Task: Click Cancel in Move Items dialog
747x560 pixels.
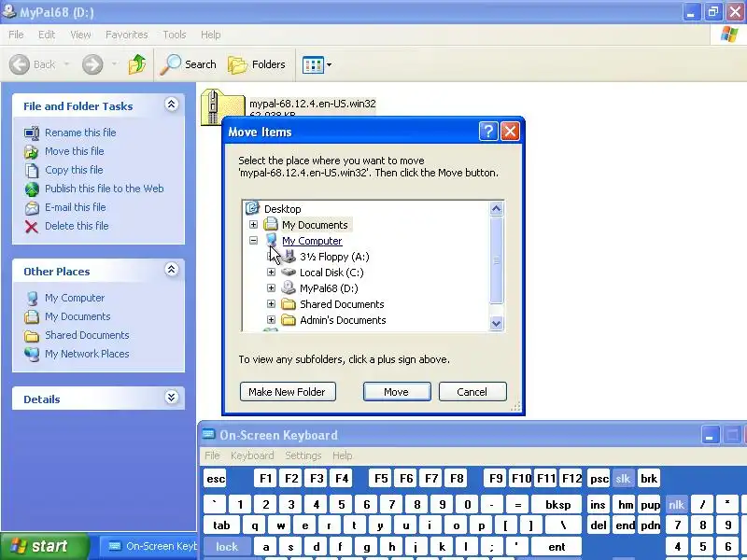Action: 472,391
